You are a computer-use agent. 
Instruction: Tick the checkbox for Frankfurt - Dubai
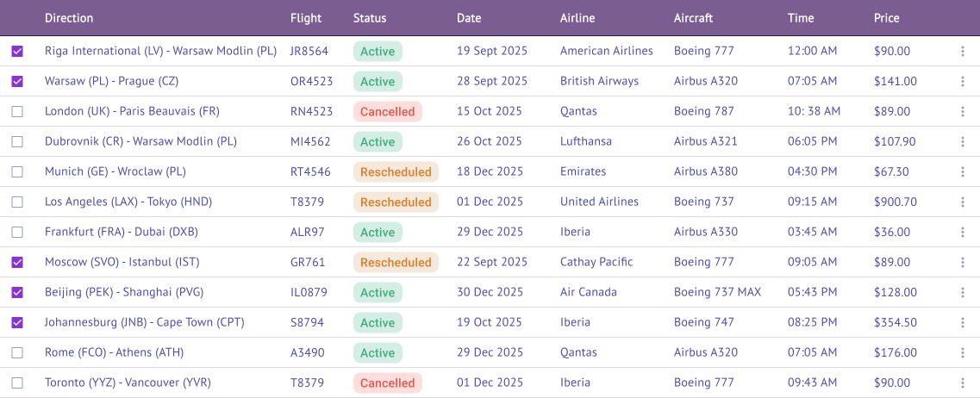point(17,233)
